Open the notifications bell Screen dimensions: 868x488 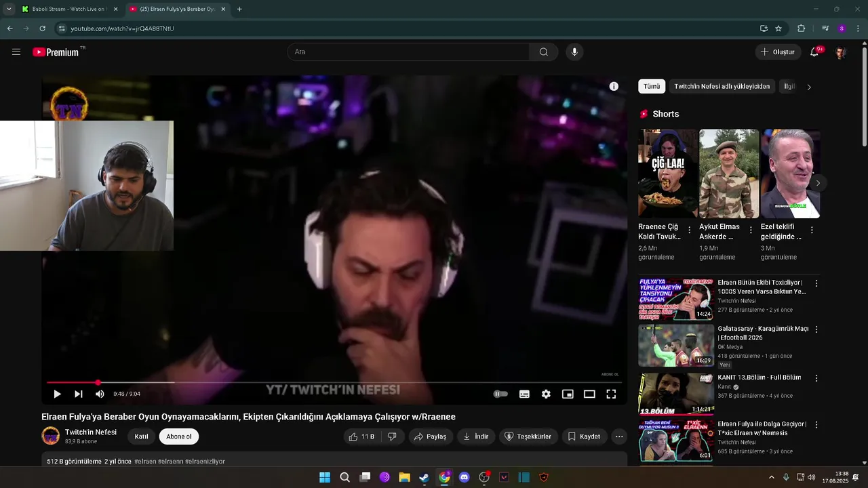[x=814, y=52]
